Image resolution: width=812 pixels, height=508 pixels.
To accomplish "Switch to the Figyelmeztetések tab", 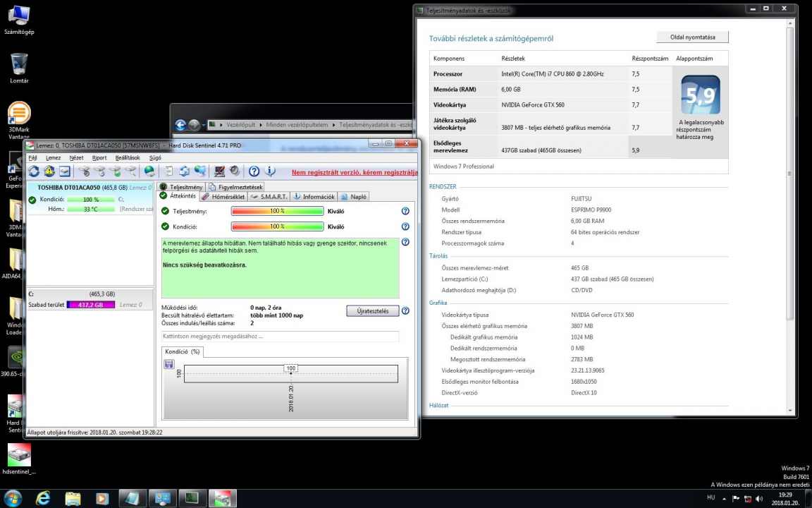I will [x=235, y=186].
